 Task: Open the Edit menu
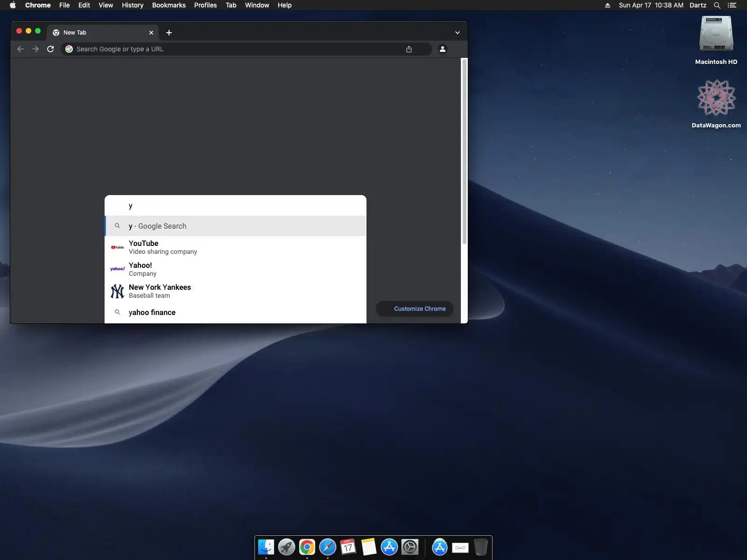[84, 5]
